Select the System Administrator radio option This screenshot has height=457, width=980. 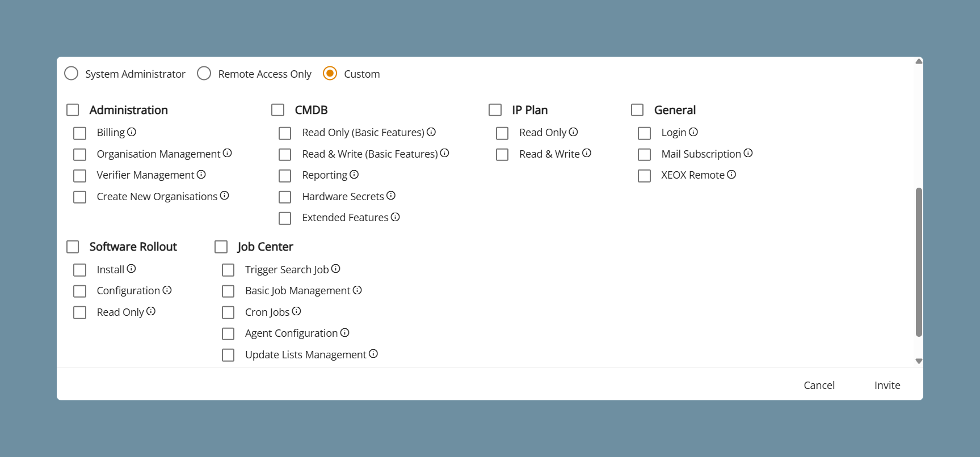71,74
